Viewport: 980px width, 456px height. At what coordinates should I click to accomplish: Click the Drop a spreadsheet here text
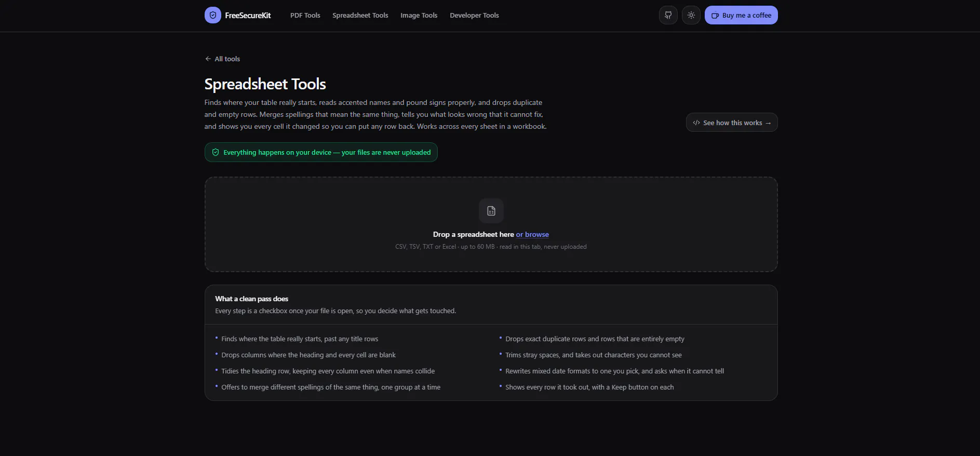[474, 234]
